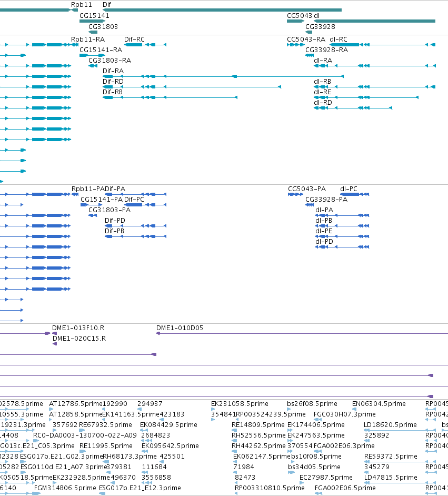
Task: Click the CG15141-PA protein label
Action: coord(102,199)
